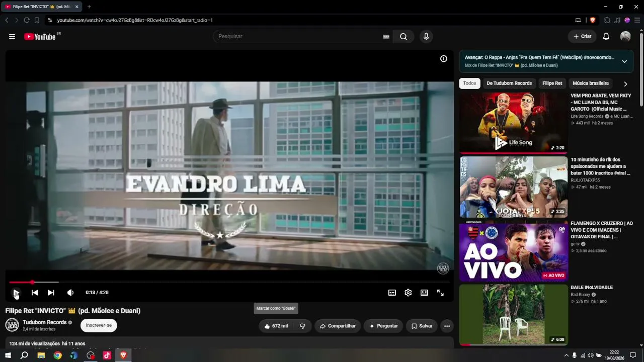Toggle subtitles on the player

[392, 293]
